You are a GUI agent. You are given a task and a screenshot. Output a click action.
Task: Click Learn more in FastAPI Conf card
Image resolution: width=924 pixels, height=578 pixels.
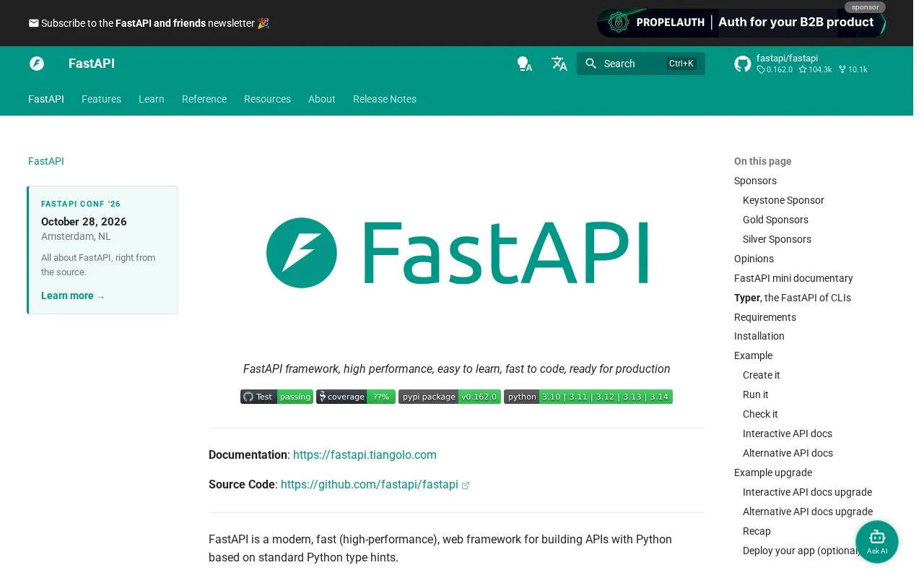coord(73,296)
